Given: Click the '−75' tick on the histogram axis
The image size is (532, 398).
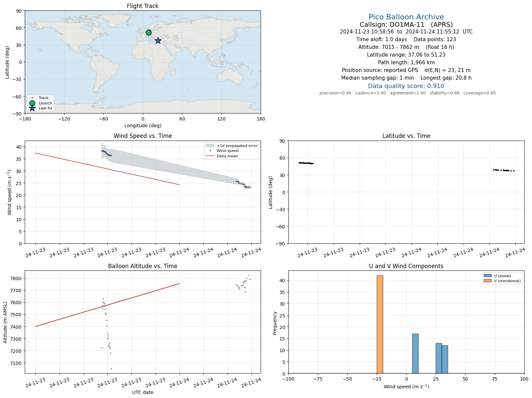Looking at the screenshot, I should coord(318,379).
